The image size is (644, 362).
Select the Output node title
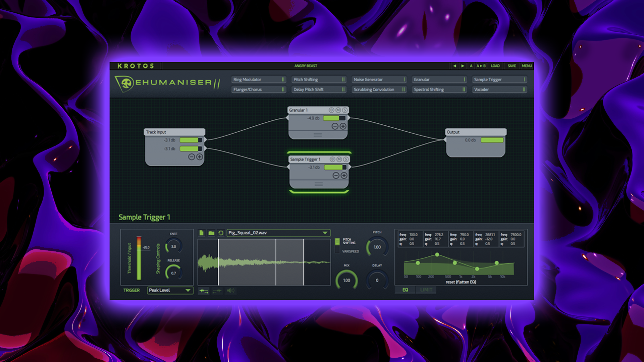(x=453, y=132)
